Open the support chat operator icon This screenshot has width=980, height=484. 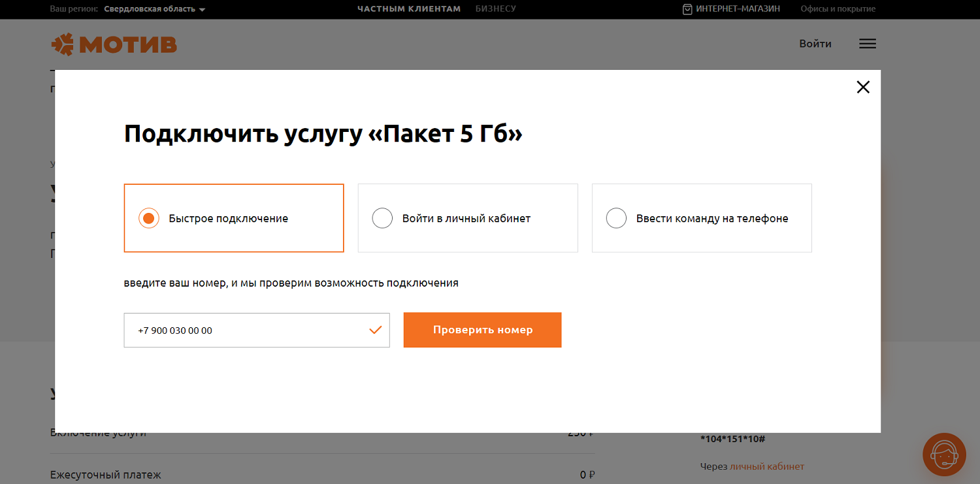coord(944,455)
